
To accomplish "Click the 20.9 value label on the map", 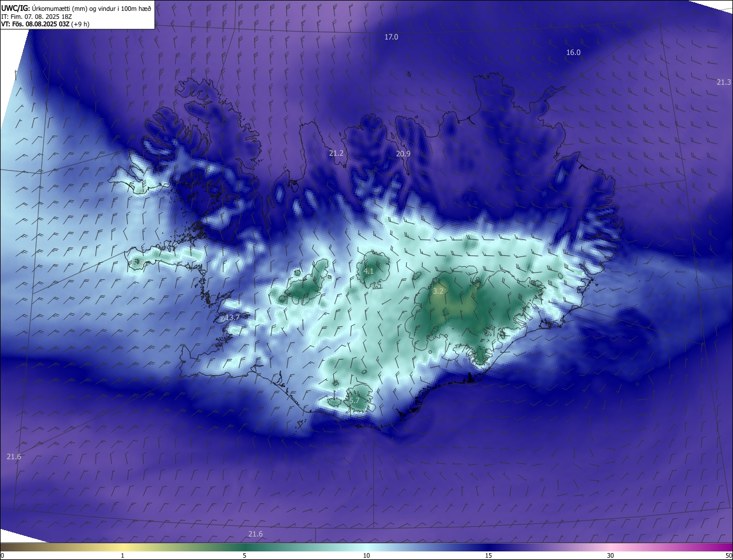I will 403,153.
